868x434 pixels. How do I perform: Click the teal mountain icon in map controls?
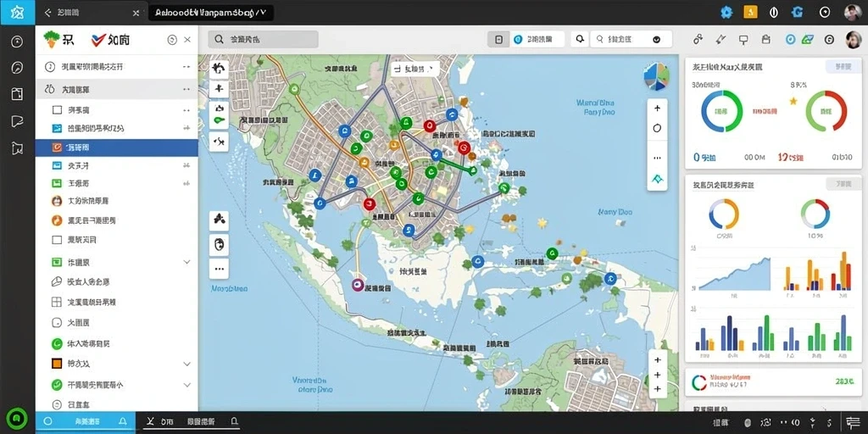point(657,179)
